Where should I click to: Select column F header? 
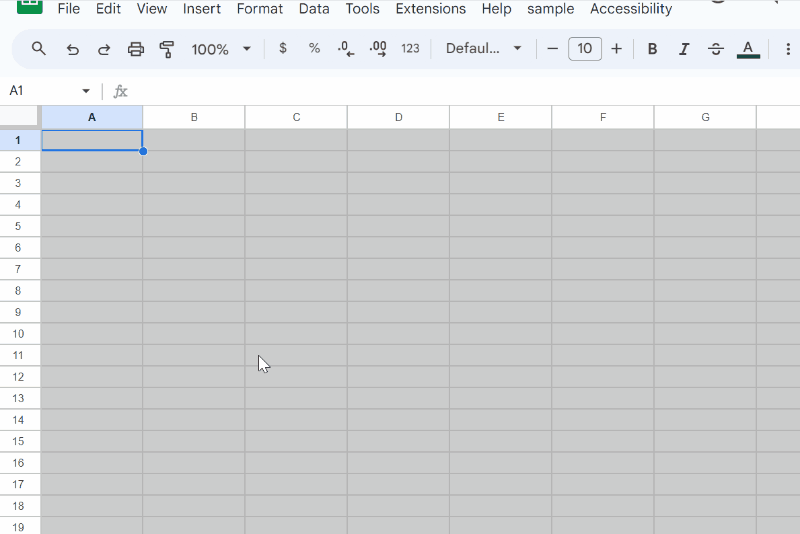pos(603,117)
